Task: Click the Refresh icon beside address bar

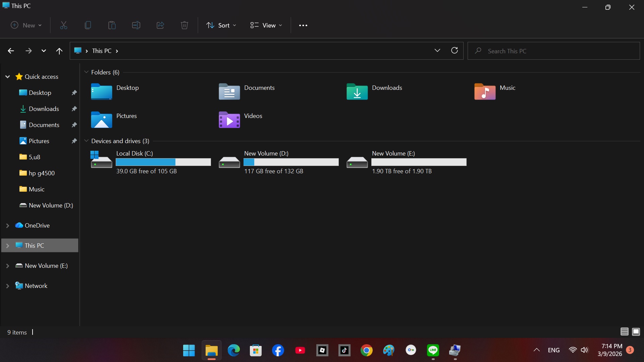Action: pos(454,51)
